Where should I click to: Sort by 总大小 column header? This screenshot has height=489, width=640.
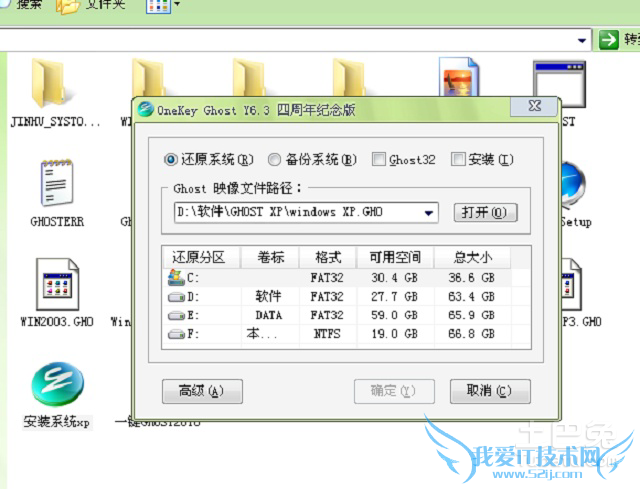[472, 258]
